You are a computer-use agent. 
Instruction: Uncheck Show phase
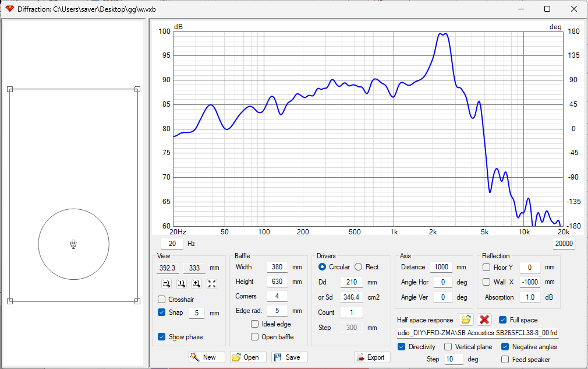point(162,337)
